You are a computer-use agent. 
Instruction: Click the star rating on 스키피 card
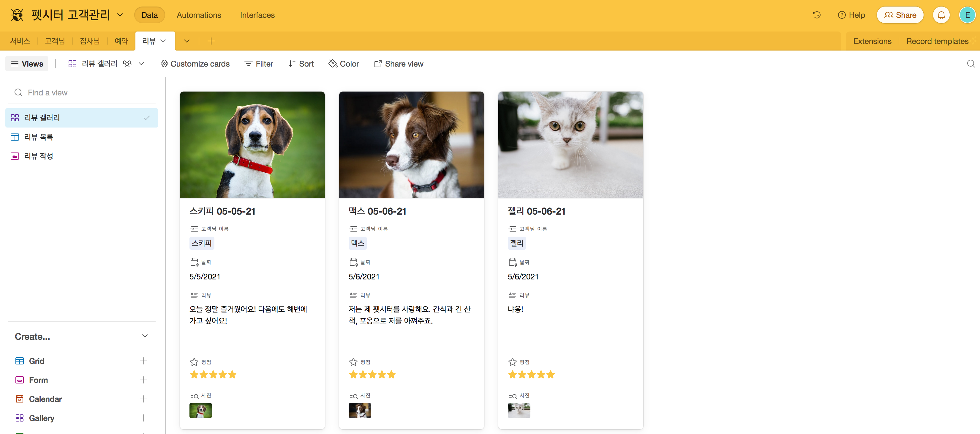coord(213,375)
